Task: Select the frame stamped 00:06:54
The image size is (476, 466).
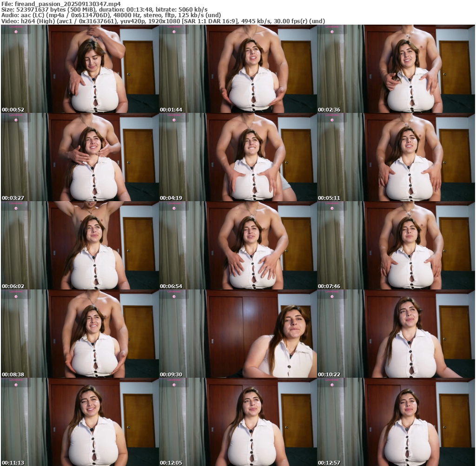Action: click(x=238, y=245)
